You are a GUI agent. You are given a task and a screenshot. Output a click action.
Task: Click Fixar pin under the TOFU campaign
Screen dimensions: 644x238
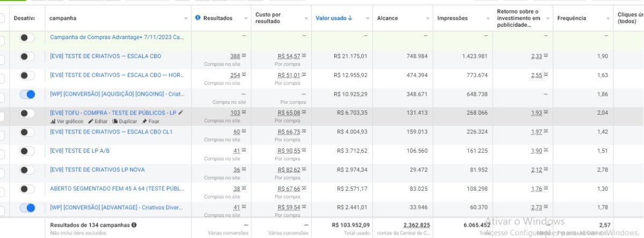[x=150, y=121]
